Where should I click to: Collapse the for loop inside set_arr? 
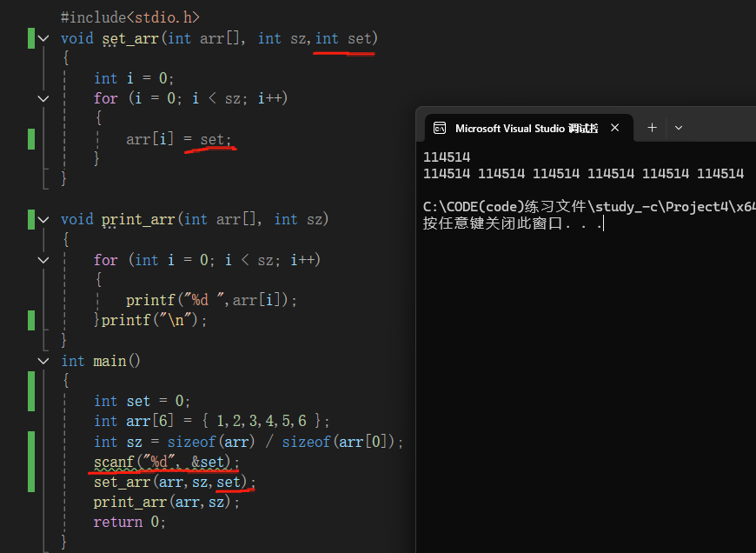click(x=43, y=98)
